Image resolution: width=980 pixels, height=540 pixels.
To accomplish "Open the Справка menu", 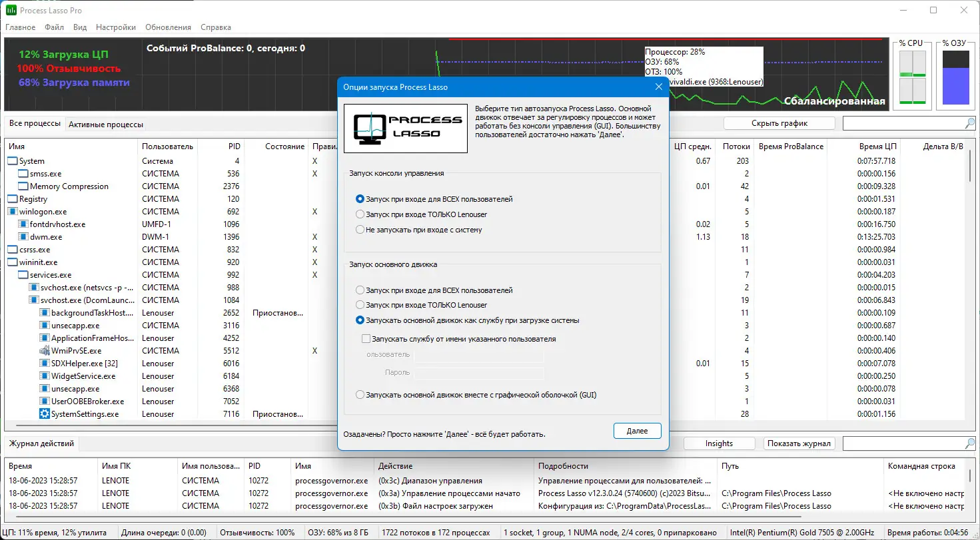I will click(x=216, y=27).
